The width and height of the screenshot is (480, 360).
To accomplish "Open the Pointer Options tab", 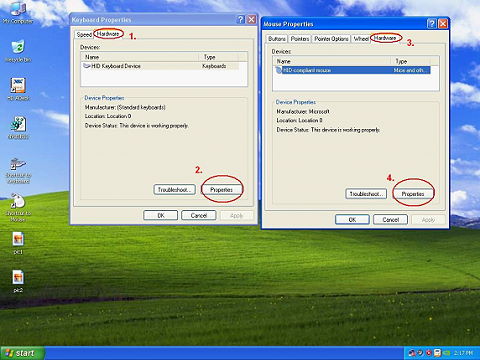I will [x=331, y=39].
